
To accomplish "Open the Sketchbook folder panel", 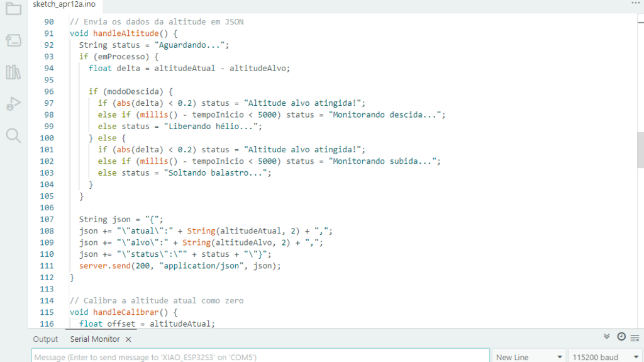I will pyautogui.click(x=13, y=9).
